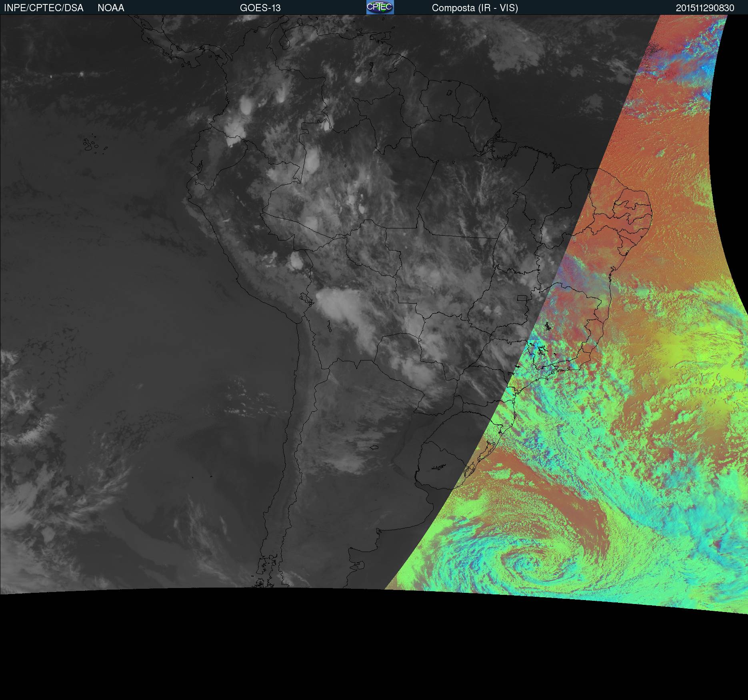Click the 'GOES-13' satellite label
The image size is (748, 700).
point(260,8)
